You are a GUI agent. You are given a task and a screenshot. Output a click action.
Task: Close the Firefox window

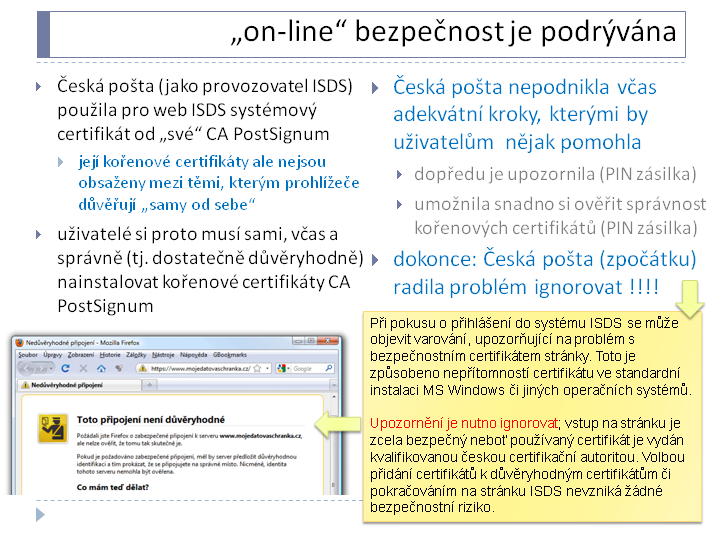click(328, 341)
